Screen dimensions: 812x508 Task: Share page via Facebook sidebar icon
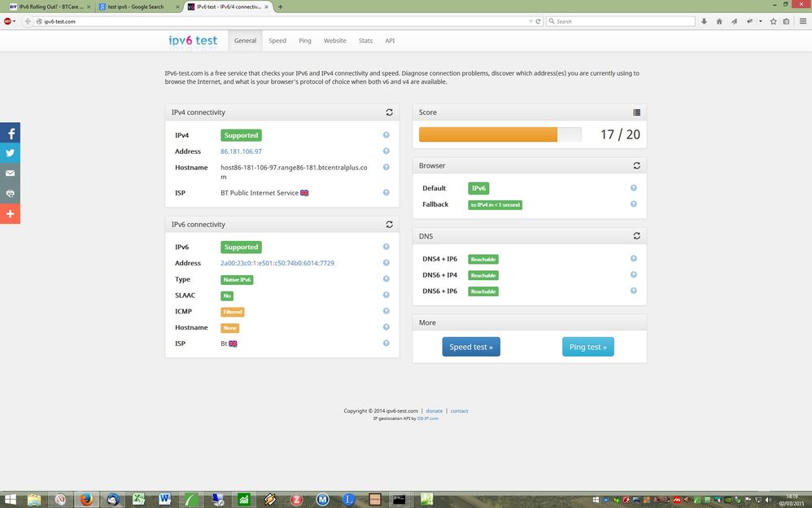click(10, 133)
